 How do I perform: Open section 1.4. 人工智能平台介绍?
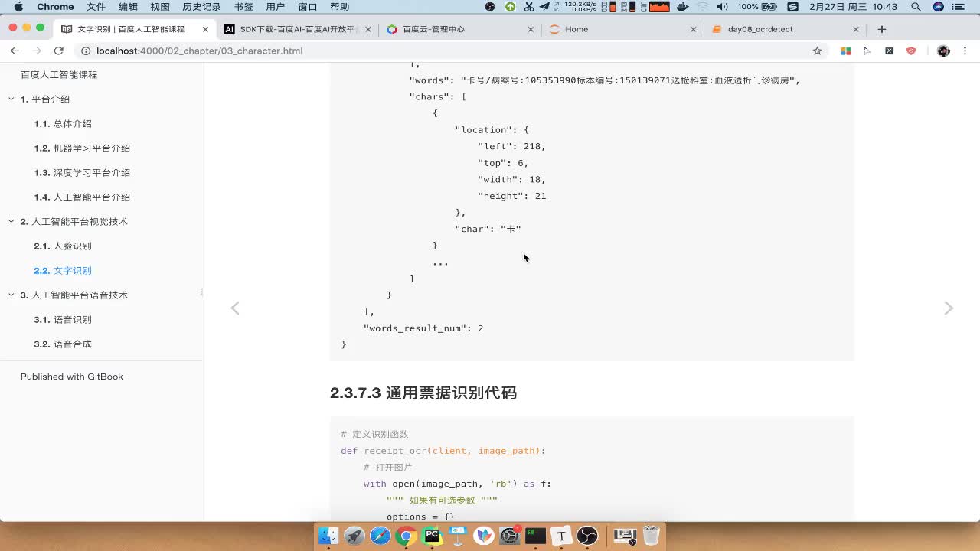click(x=82, y=197)
